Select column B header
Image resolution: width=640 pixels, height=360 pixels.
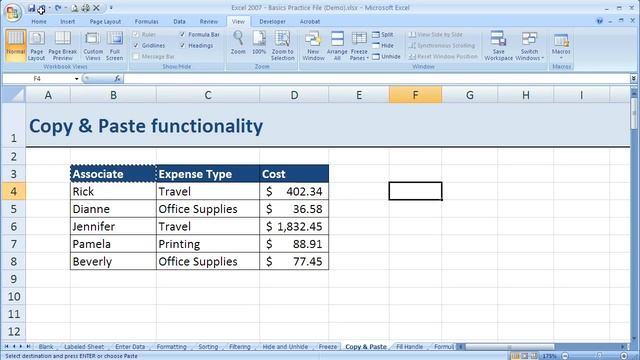click(113, 95)
